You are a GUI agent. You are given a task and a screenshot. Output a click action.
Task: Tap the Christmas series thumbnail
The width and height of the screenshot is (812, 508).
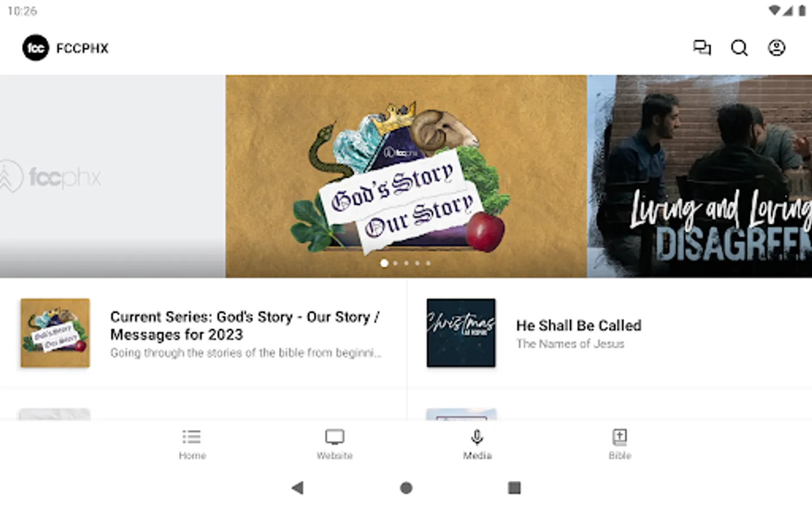[461, 333]
